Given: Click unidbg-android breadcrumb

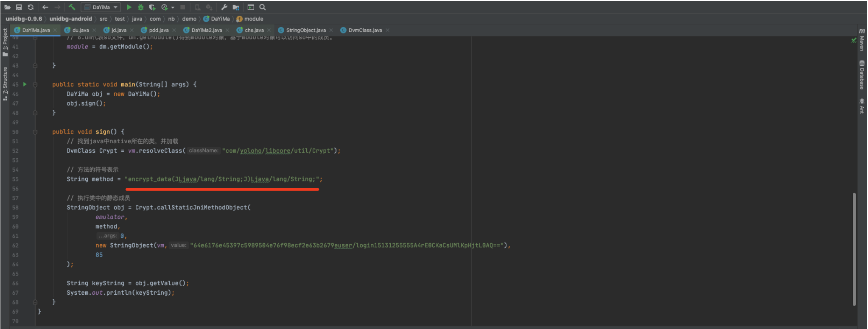Looking at the screenshot, I should coord(70,19).
